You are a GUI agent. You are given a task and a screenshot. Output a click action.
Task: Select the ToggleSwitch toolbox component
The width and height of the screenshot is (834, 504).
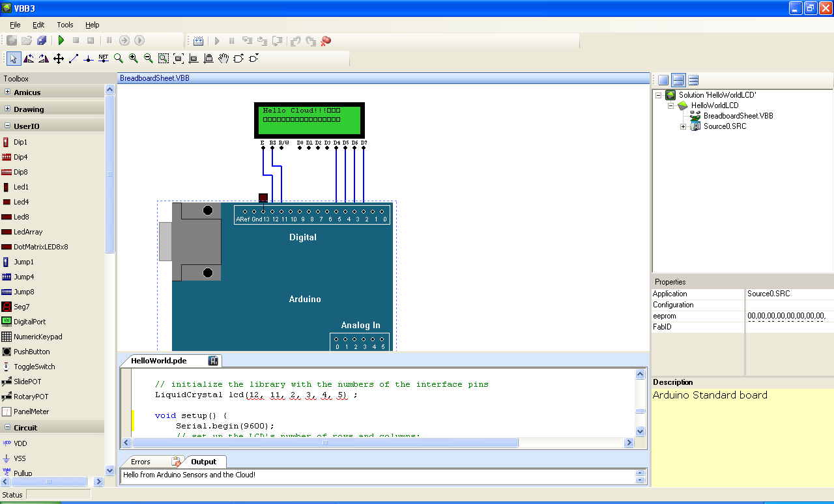click(x=35, y=367)
